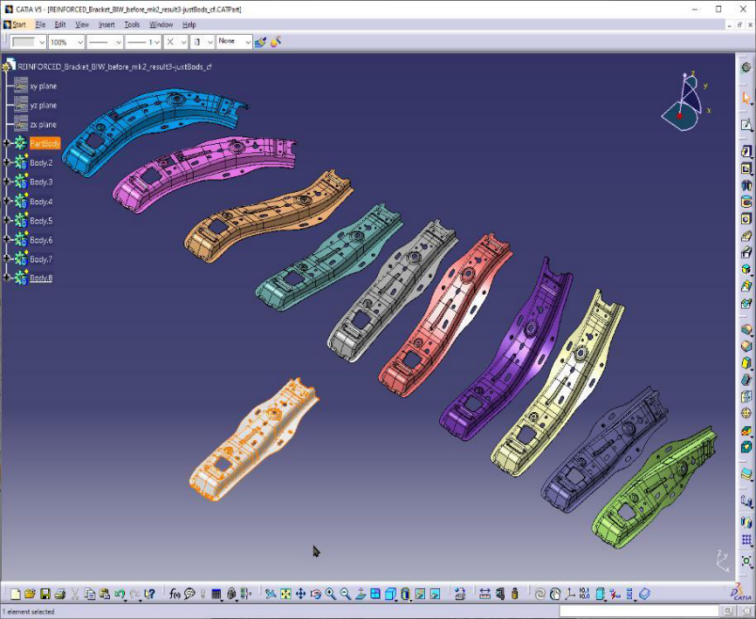This screenshot has width=756, height=619.
Task: Open the 100% transparency dropdown
Action: coord(78,42)
